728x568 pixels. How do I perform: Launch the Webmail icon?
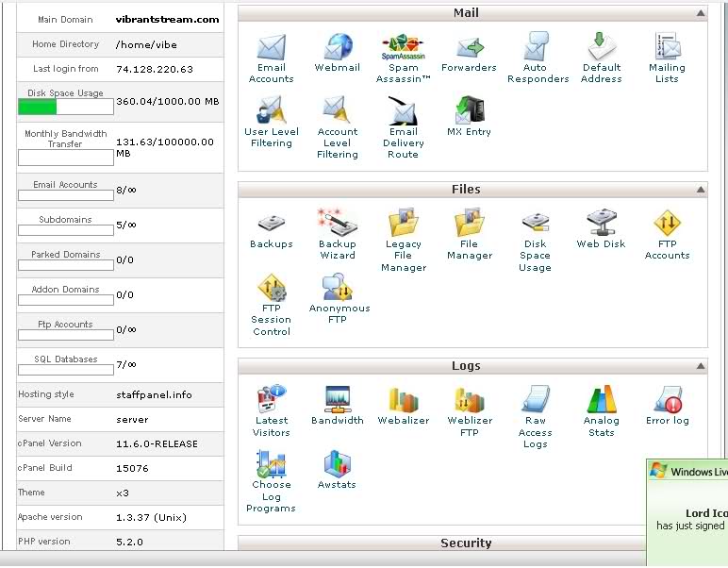(x=338, y=47)
